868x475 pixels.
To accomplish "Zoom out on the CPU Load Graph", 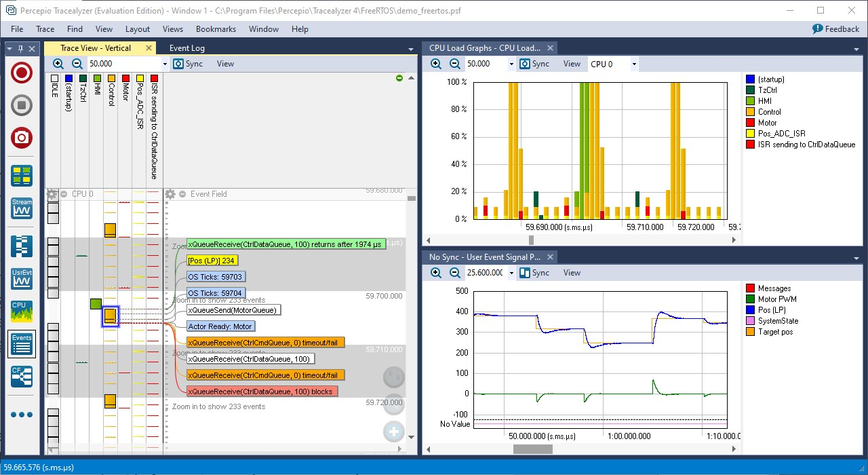I will (x=455, y=64).
